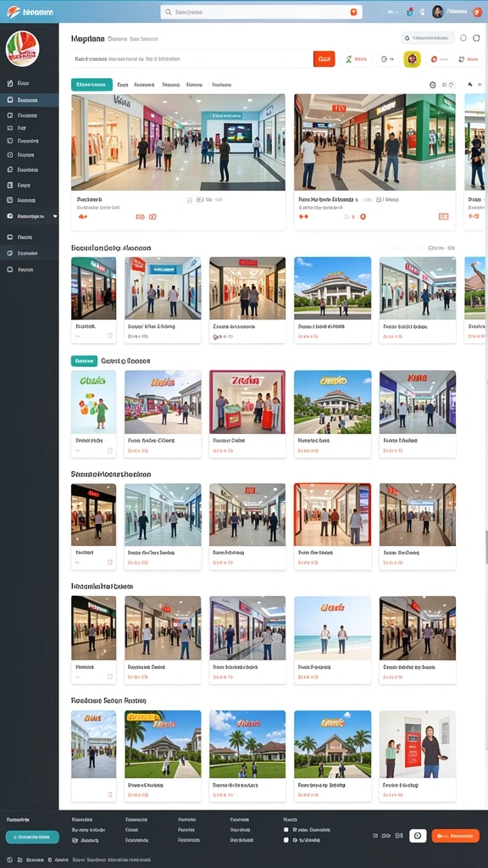
Task: Select the last text tab in the tab row
Action: 221,85
